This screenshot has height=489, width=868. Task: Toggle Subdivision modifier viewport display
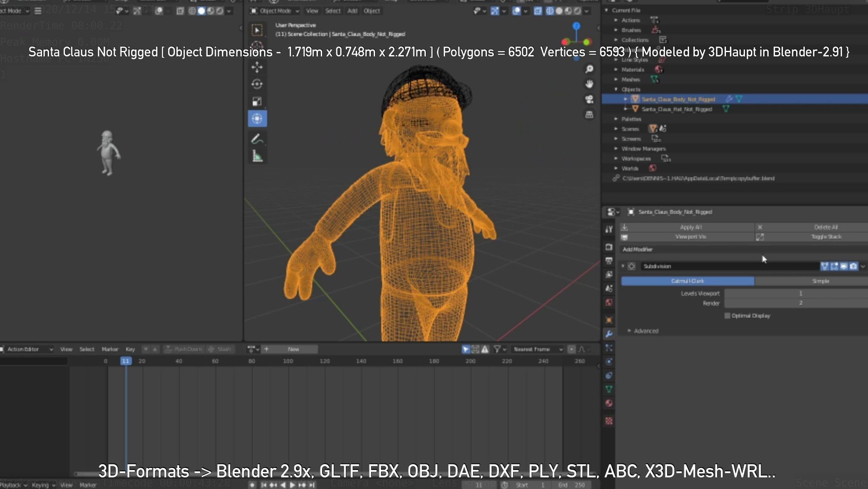point(844,266)
